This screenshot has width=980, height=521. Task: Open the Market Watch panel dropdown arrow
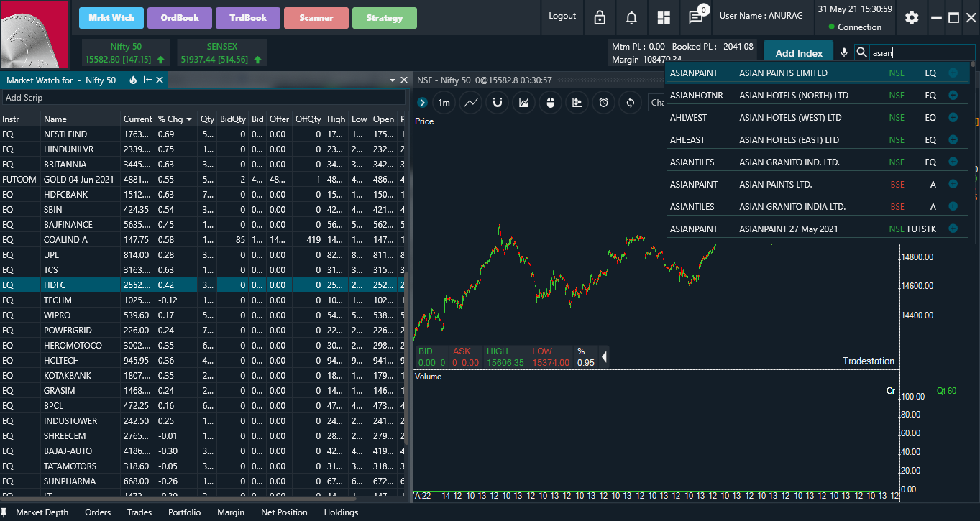click(393, 80)
